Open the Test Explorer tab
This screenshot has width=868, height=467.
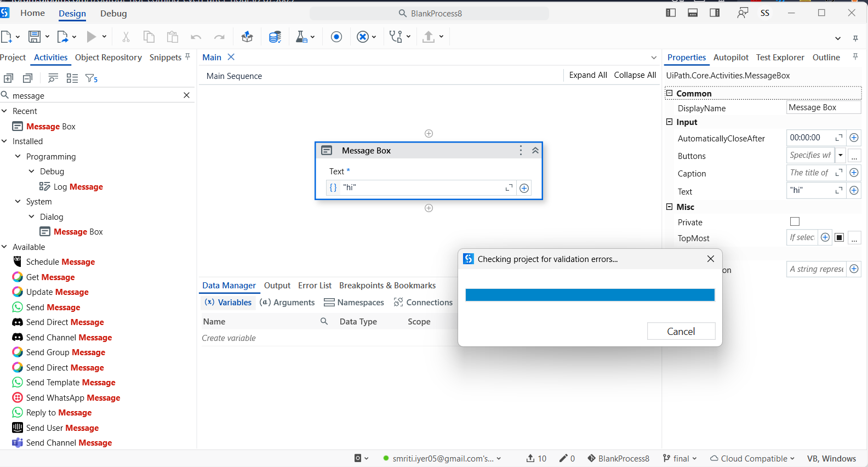point(780,57)
